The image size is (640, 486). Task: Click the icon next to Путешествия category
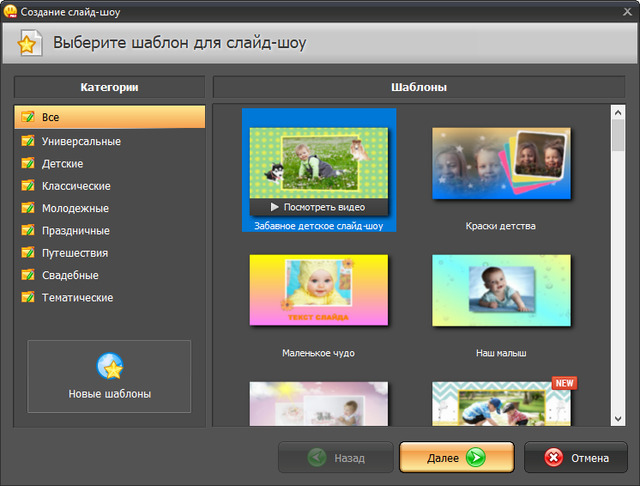coord(27,253)
